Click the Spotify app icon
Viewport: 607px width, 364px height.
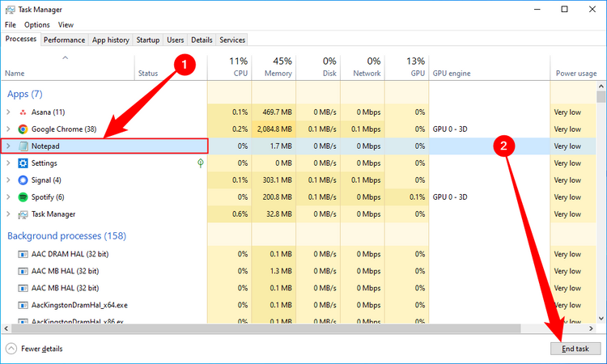[x=23, y=197]
